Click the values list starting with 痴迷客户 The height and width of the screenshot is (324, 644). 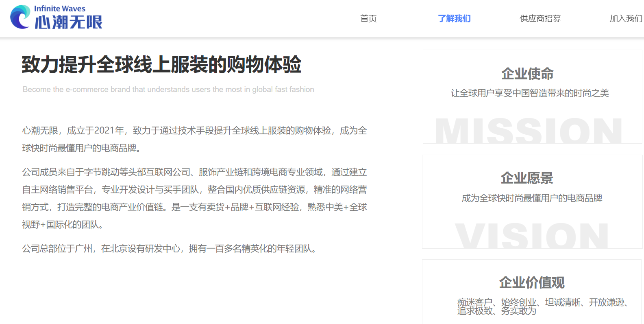click(x=542, y=306)
